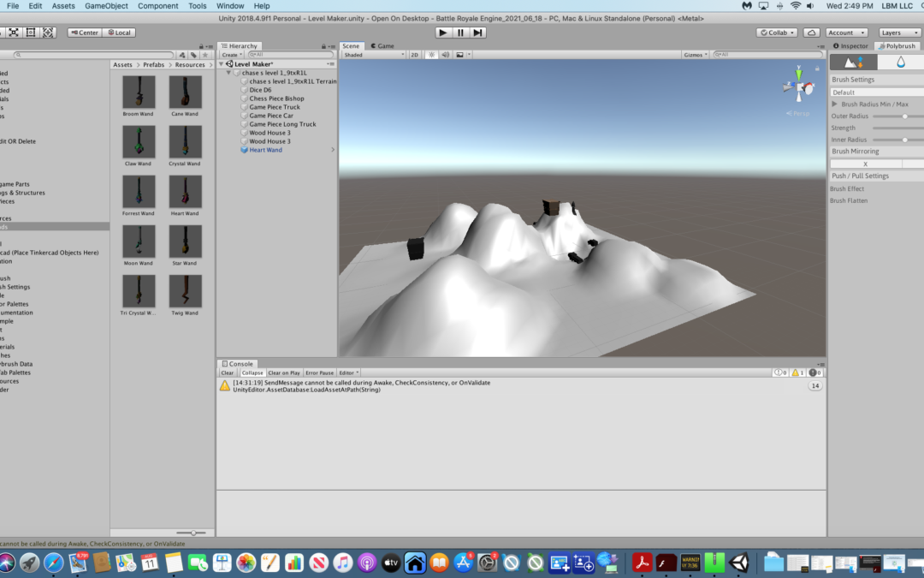Screen dimensions: 924x578
Task: Select Polybrush Push/Pull sculpt mode icon
Action: click(x=853, y=62)
